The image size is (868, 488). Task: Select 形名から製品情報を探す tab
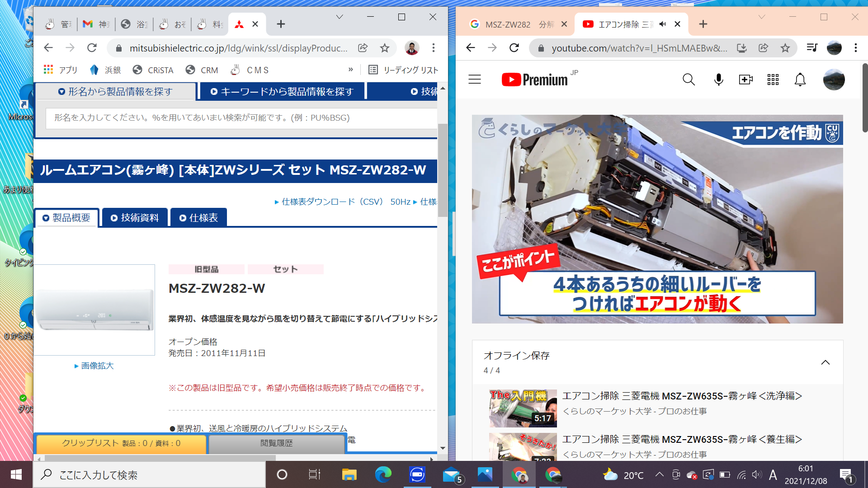pos(116,92)
